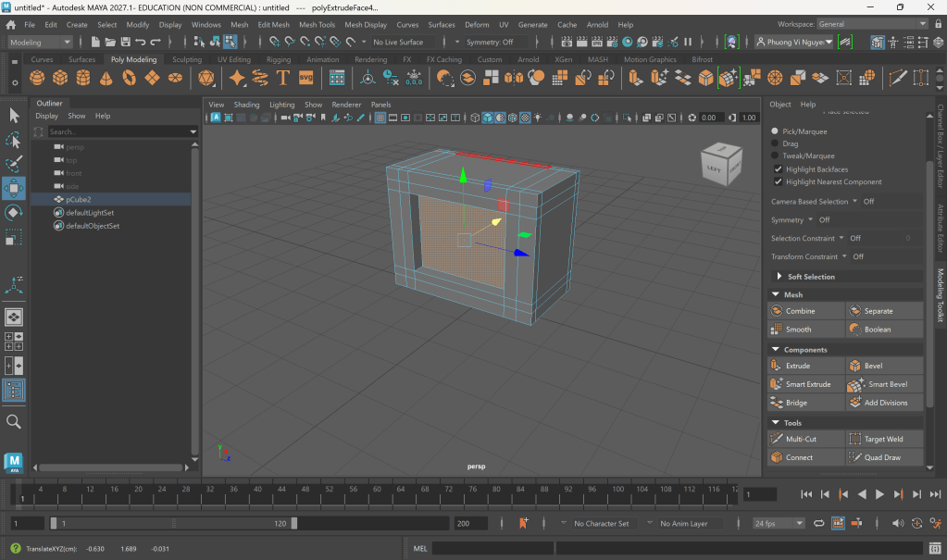Image resolution: width=947 pixels, height=560 pixels.
Task: Collapse the Mesh section
Action: pos(776,294)
